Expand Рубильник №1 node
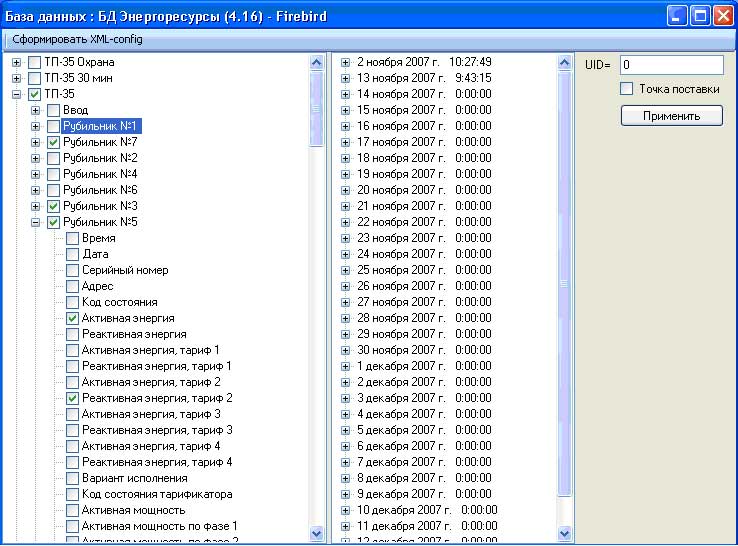The image size is (738, 546). (x=35, y=126)
